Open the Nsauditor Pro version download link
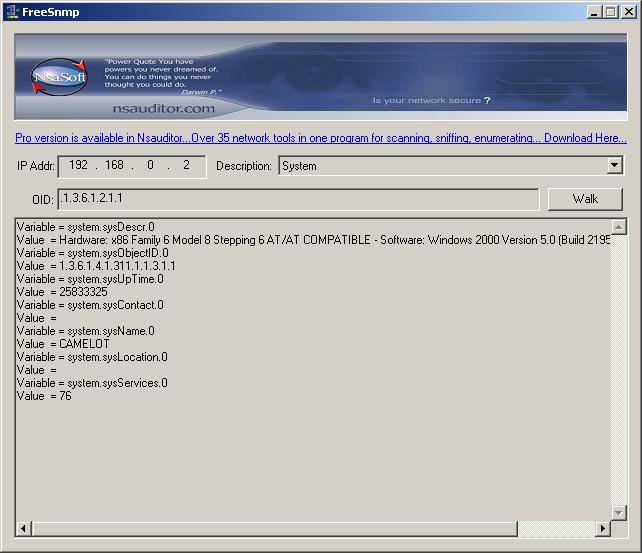 click(321, 138)
